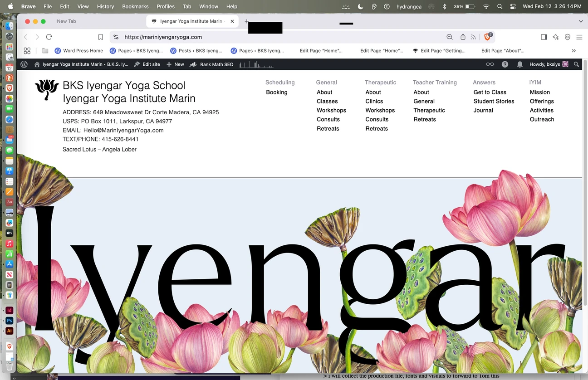Click the Brave Shields lion icon

[x=488, y=37]
